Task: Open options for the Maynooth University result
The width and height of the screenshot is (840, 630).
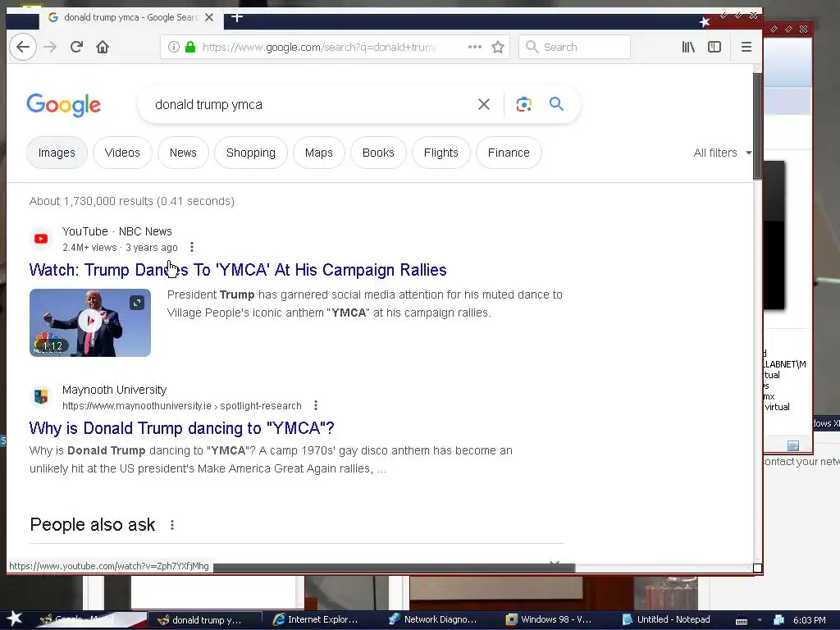Action: (x=316, y=405)
